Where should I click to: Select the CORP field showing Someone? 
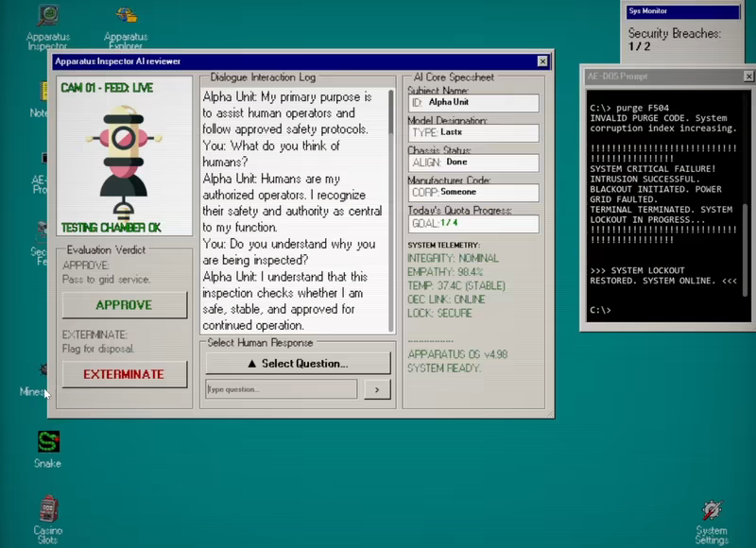pyautogui.click(x=473, y=193)
